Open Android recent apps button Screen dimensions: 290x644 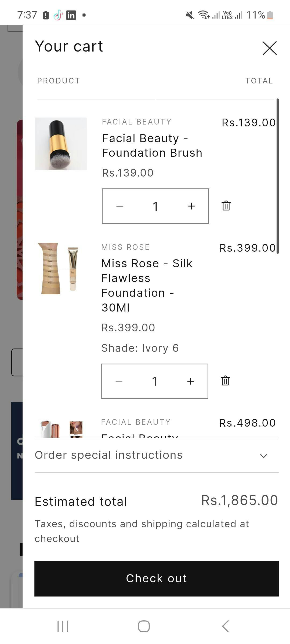click(x=63, y=626)
